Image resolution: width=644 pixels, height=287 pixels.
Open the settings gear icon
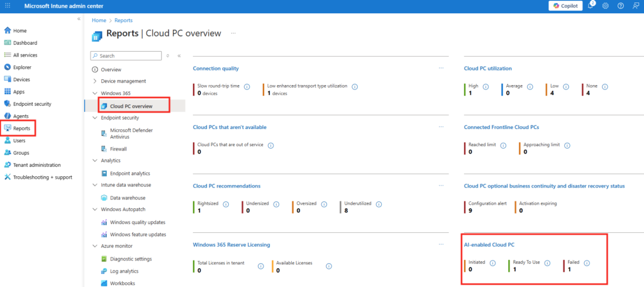[606, 6]
